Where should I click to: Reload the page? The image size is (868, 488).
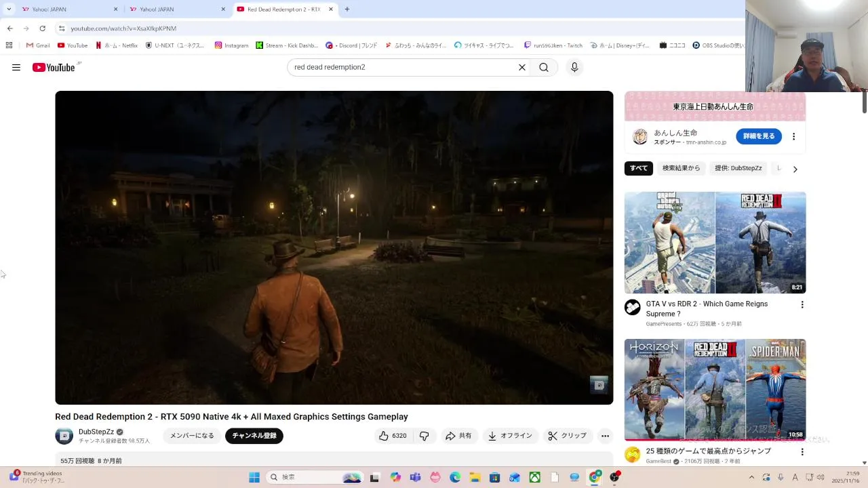click(x=42, y=28)
